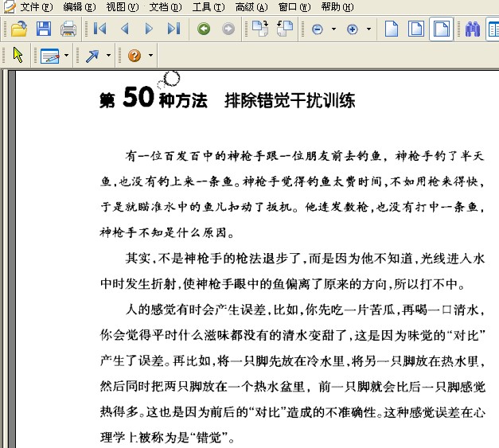Viewport: 499px width, 448px height.
Task: Expand the arrow drawing tool dropdown
Action: coord(108,55)
